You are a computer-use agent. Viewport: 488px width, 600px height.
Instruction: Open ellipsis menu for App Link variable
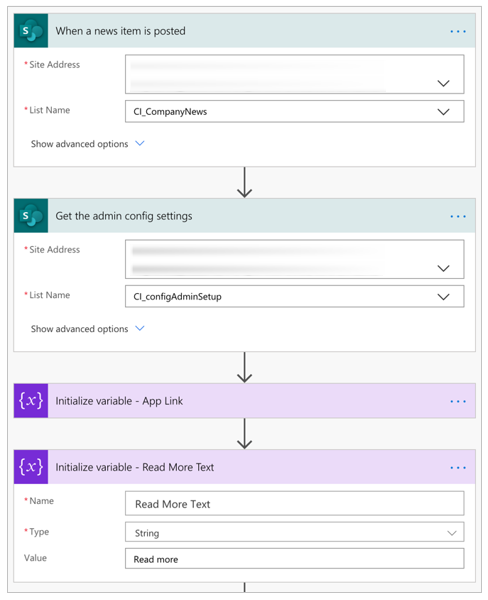click(458, 401)
